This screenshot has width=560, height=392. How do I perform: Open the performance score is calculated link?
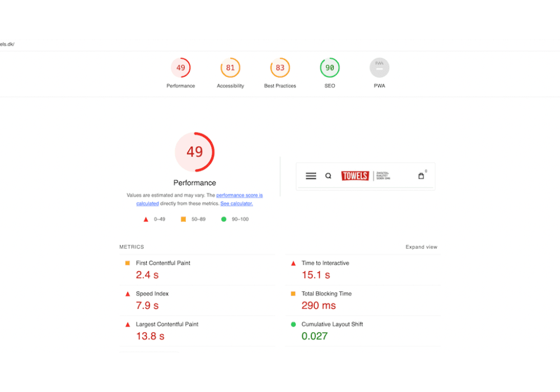pos(239,195)
